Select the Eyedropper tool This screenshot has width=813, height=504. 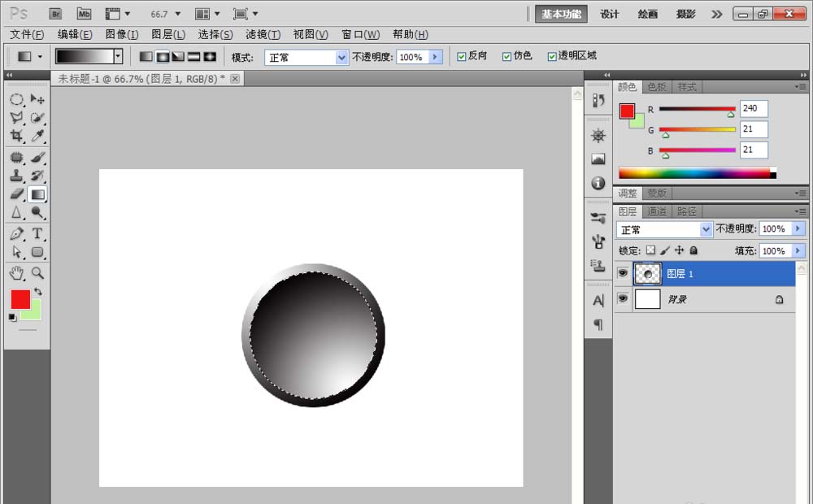pyautogui.click(x=37, y=137)
